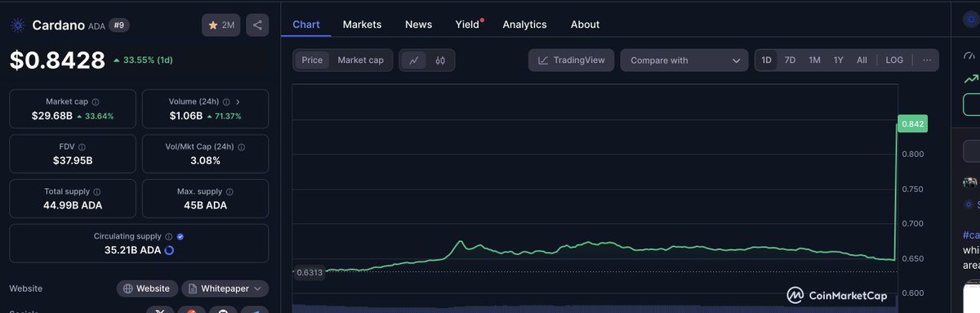Select 1D time range
This screenshot has width=980, height=313.
pyautogui.click(x=767, y=60)
